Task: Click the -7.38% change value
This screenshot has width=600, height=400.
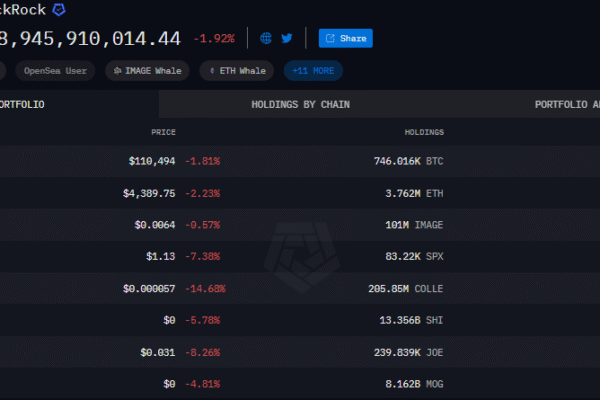Action: pos(203,256)
